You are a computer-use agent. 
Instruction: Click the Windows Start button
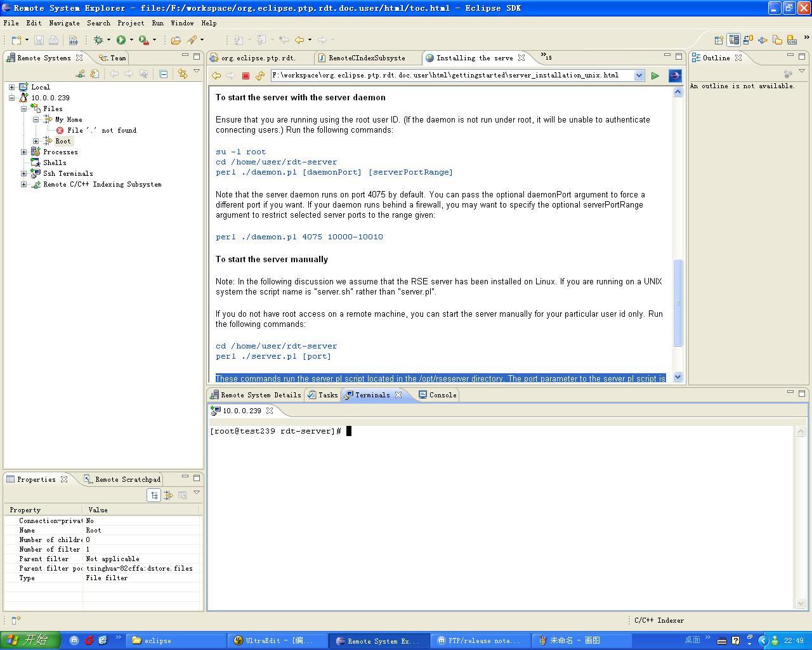coord(30,640)
